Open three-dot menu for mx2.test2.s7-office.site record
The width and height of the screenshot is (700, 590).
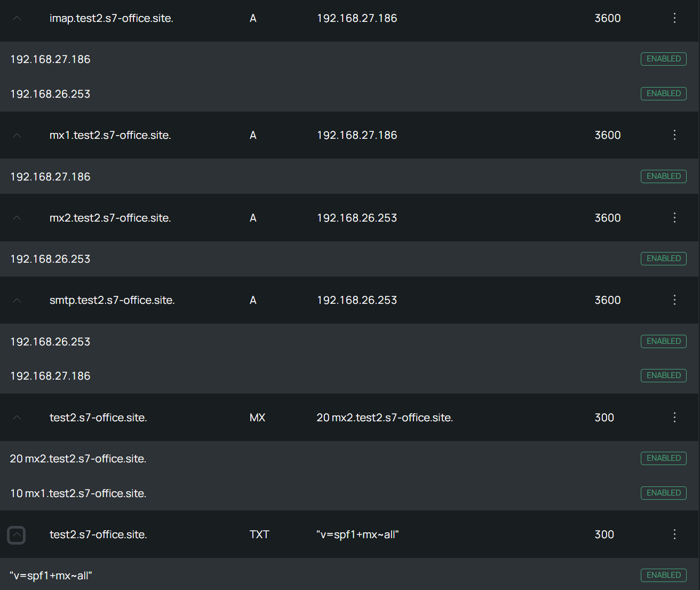(674, 218)
